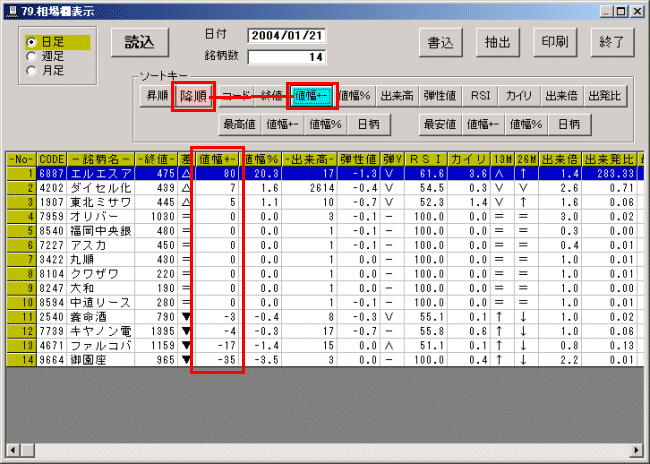Select the row for 丸順
Image resolution: width=650 pixels, height=464 pixels.
click(325, 260)
